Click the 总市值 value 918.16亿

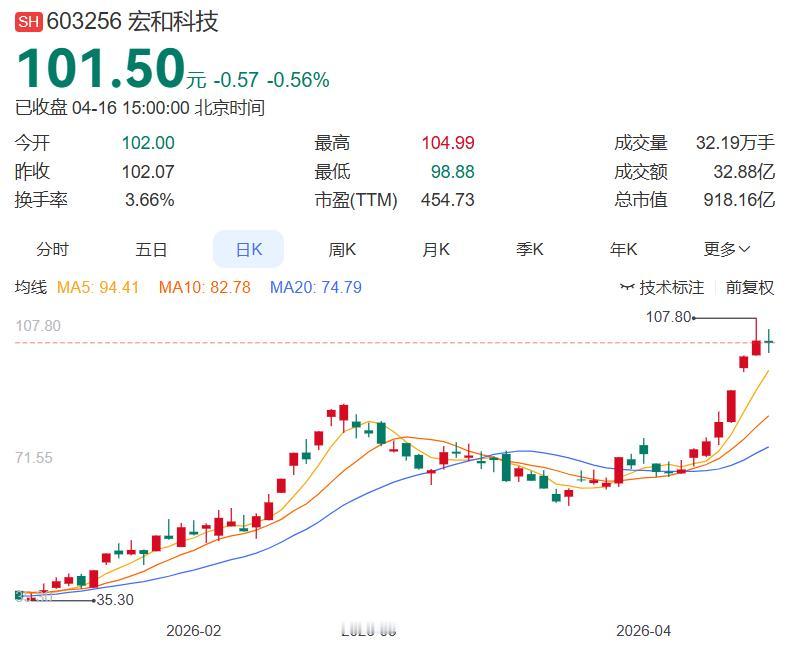pyautogui.click(x=739, y=200)
